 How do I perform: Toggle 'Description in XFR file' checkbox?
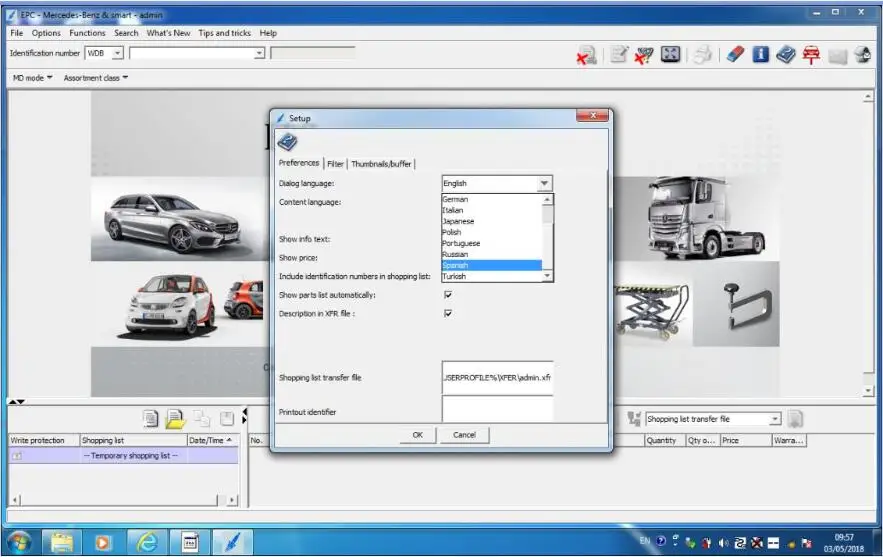(x=448, y=313)
